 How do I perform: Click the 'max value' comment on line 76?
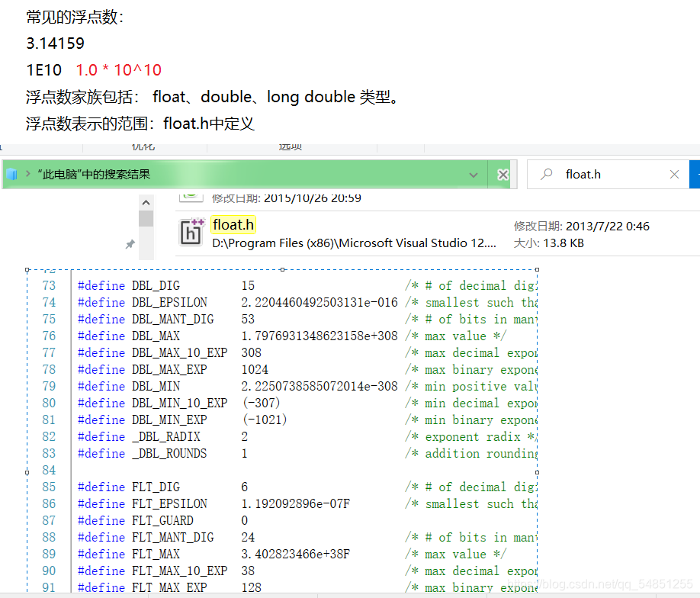click(x=455, y=336)
